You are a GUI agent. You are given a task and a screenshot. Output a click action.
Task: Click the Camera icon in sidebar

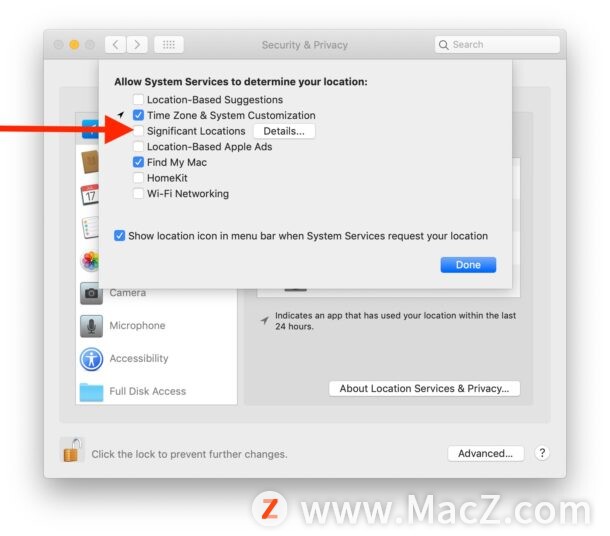[x=91, y=294]
